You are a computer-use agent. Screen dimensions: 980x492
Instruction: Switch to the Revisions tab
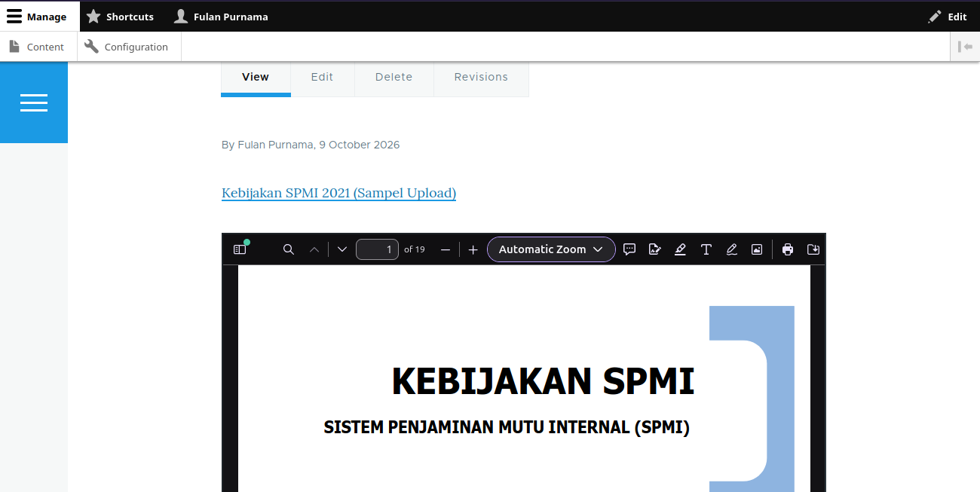(x=481, y=78)
